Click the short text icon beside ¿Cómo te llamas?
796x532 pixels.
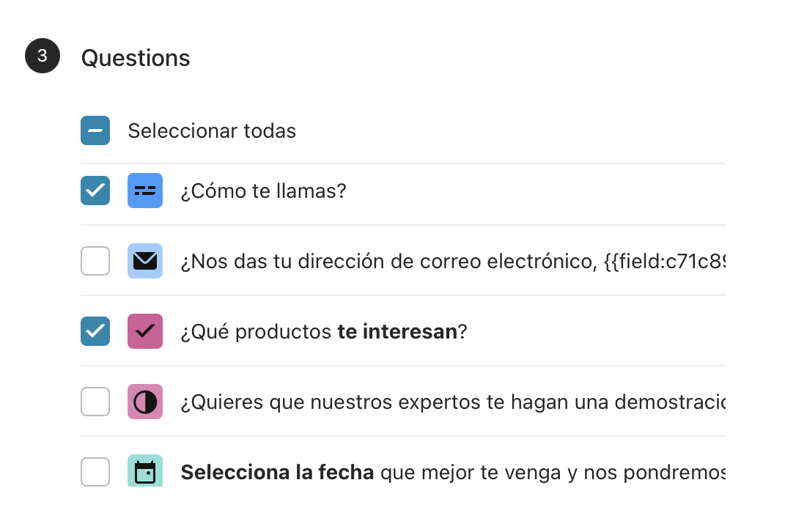(145, 191)
